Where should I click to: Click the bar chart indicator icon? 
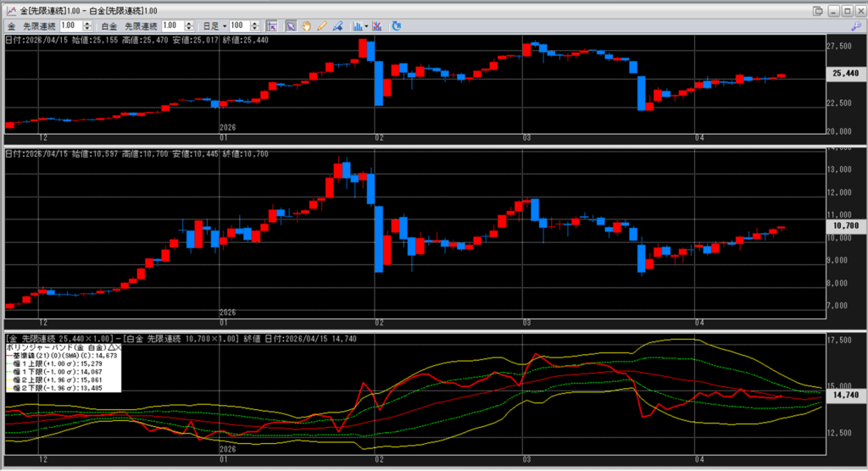tap(358, 26)
